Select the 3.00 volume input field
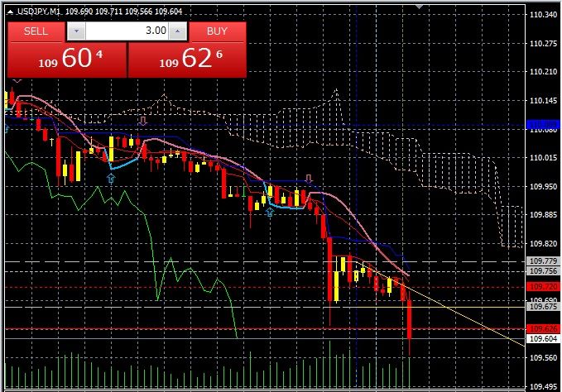 pos(127,31)
